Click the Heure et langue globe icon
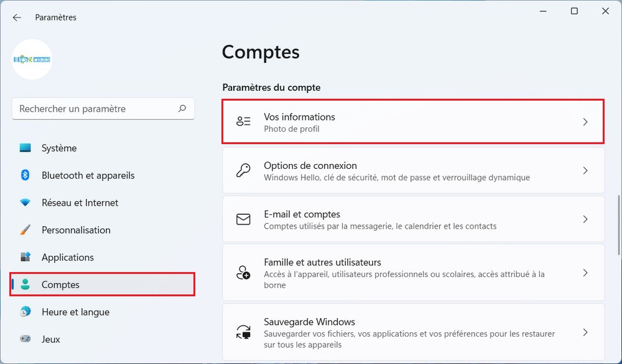The image size is (622, 364). click(25, 312)
